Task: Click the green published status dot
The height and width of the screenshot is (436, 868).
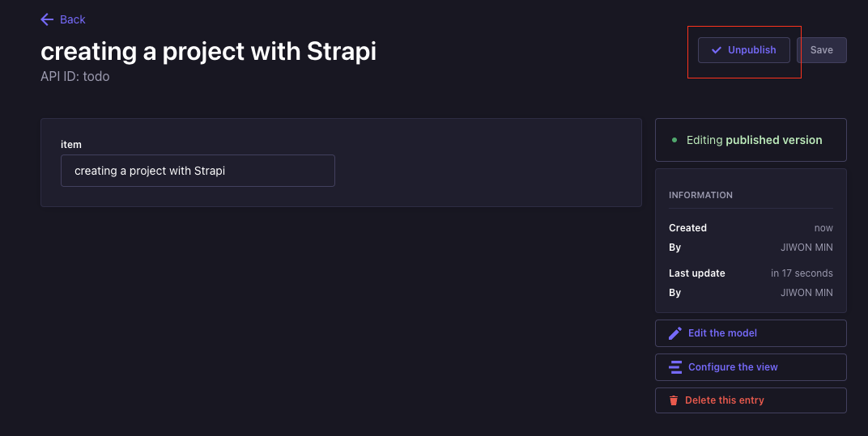Action: pyautogui.click(x=674, y=140)
